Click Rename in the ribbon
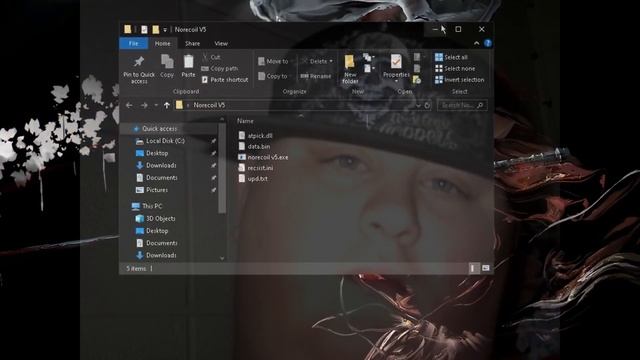Viewport: 640px width, 360px height. pyautogui.click(x=316, y=76)
